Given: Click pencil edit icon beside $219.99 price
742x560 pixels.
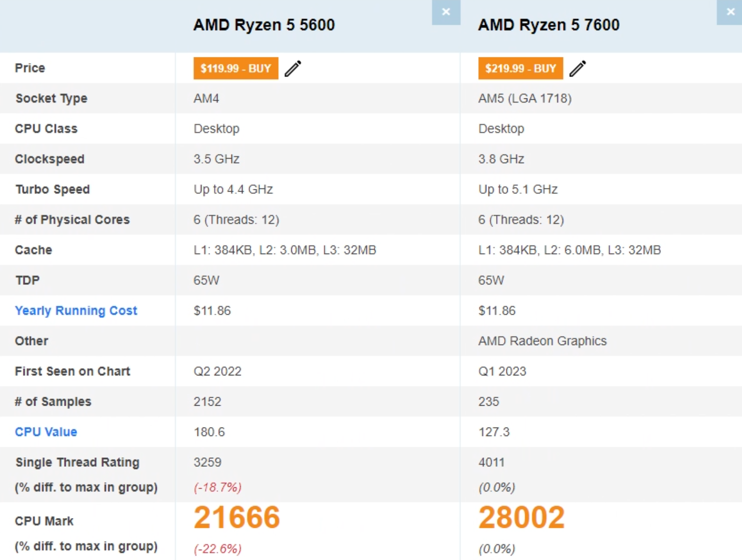Looking at the screenshot, I should pos(578,69).
